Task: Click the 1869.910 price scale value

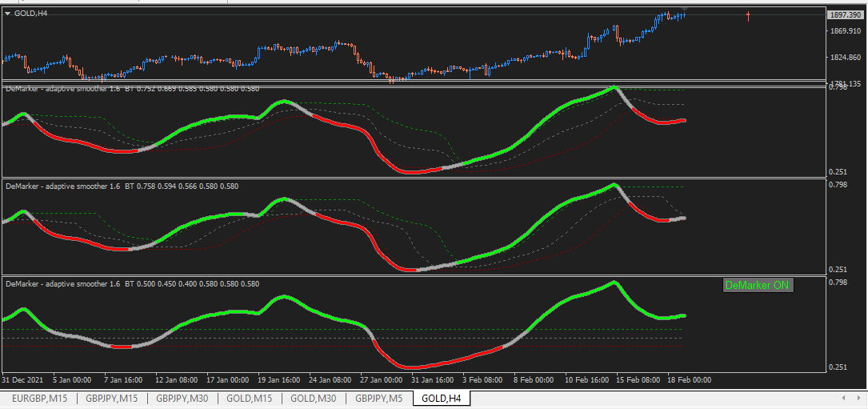Action: [845, 31]
